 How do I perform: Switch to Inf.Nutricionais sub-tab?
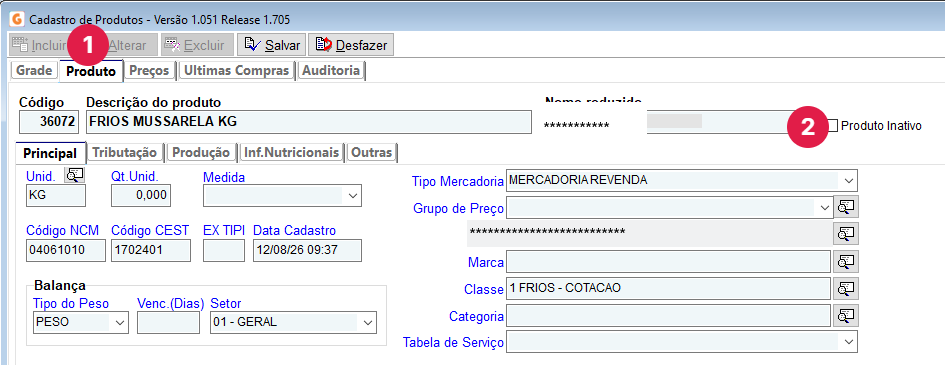point(291,152)
